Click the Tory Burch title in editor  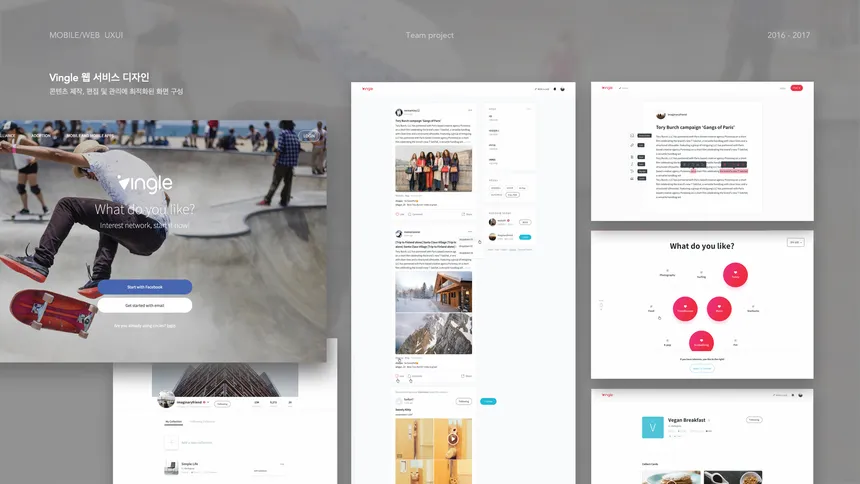coord(695,127)
